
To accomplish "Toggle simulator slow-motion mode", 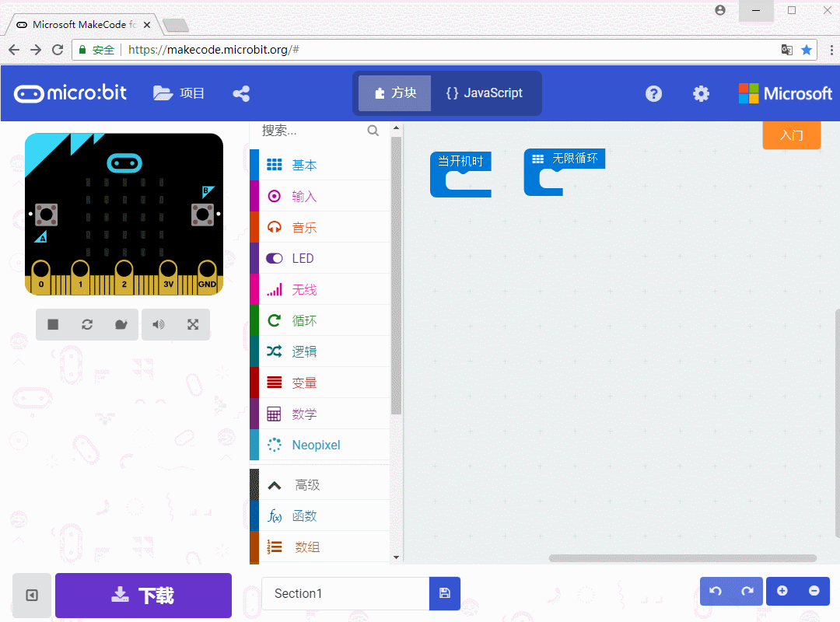I will point(121,324).
